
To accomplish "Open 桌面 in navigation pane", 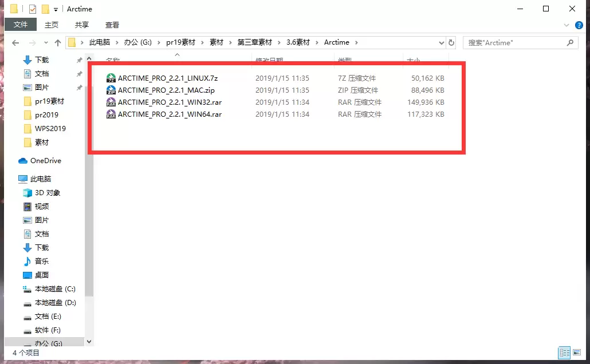I will [x=42, y=275].
